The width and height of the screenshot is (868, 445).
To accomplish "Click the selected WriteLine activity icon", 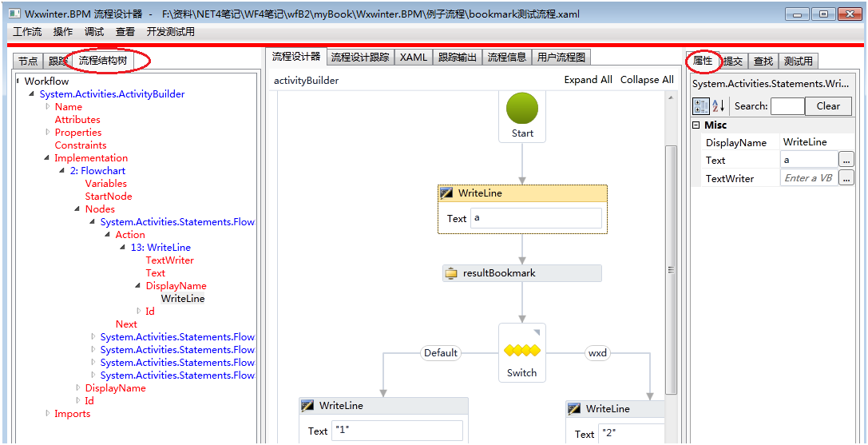I will pos(446,193).
